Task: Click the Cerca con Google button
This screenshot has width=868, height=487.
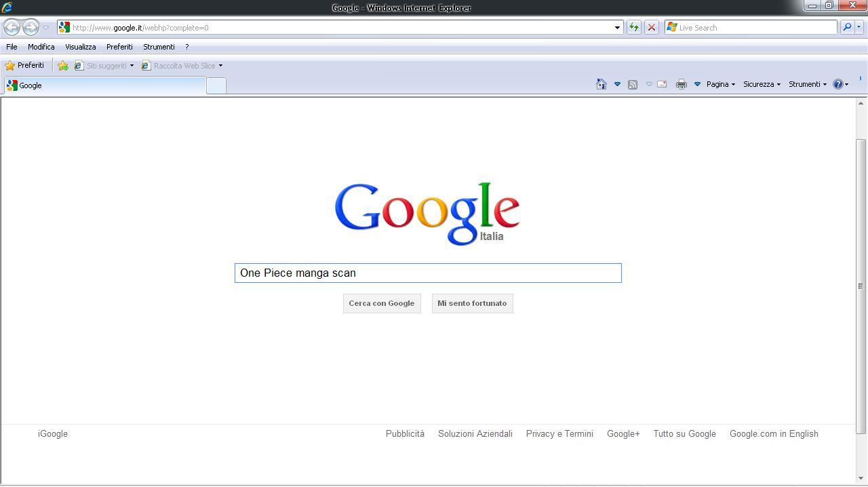Action: coord(382,303)
